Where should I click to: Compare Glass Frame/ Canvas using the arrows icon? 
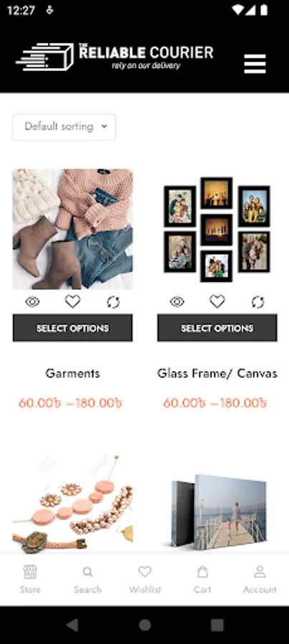pos(258,303)
